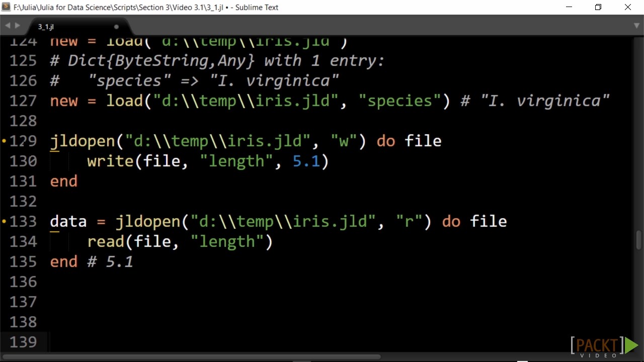Click the write call on line 130
Screen dimensions: 644x362
(x=111, y=161)
